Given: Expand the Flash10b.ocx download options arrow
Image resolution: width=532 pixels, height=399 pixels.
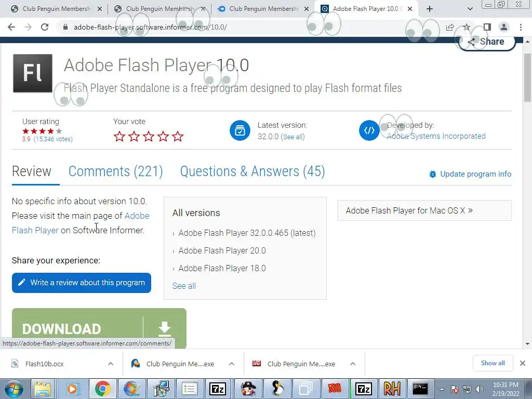Looking at the screenshot, I should 111,364.
